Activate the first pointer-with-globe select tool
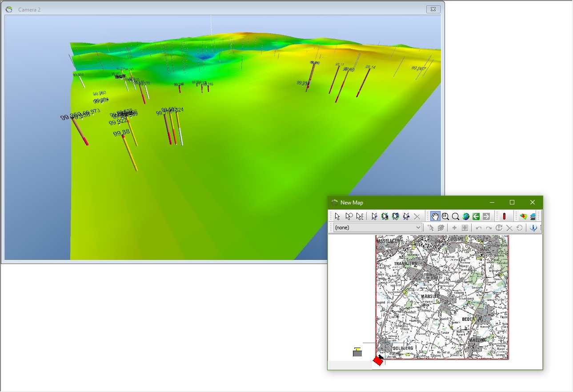The height and width of the screenshot is (392, 573). [x=385, y=216]
